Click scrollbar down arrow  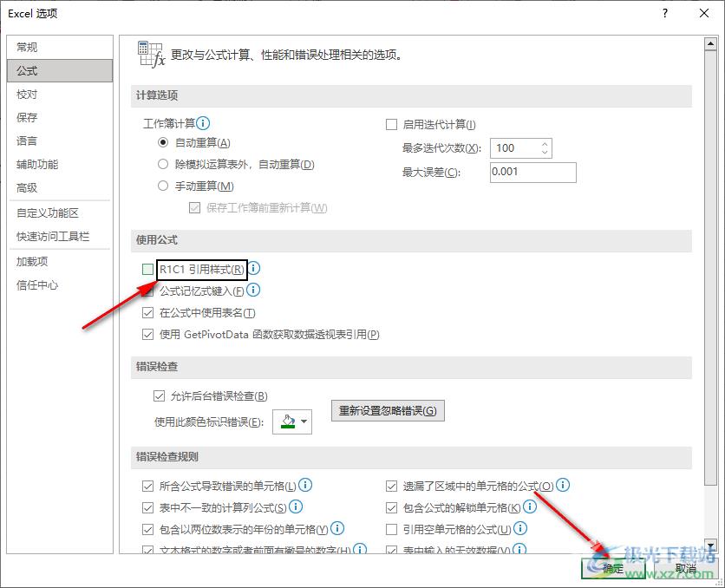710,545
